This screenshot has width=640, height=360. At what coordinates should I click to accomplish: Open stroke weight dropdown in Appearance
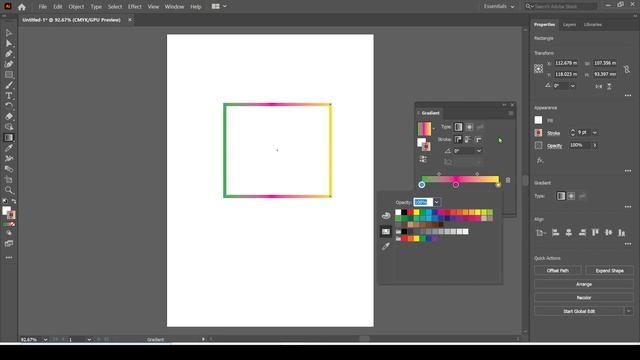(594, 133)
